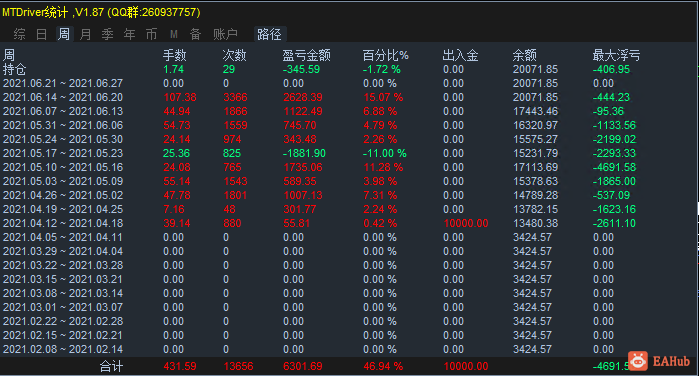Click total lots 431.59

pos(180,366)
